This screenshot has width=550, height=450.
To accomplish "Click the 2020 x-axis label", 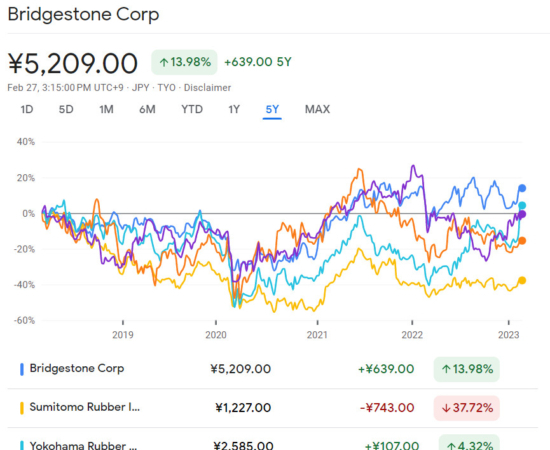I will 216,335.
